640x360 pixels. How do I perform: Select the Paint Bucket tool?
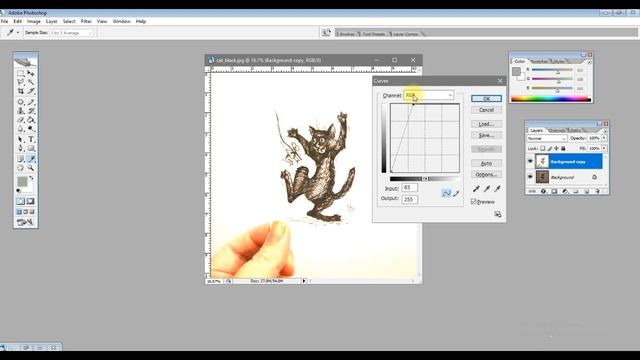click(31, 120)
